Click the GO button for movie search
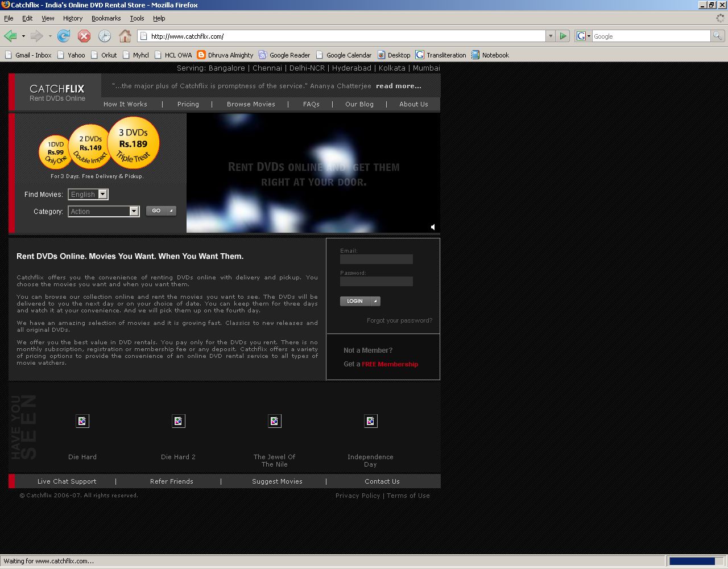728x569 pixels. tap(161, 211)
